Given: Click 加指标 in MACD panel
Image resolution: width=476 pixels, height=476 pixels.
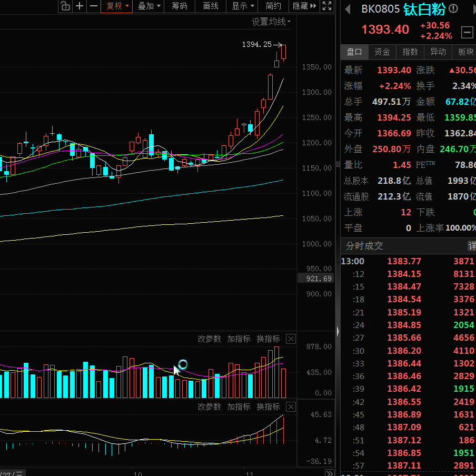Looking at the screenshot, I should pyautogui.click(x=239, y=407).
